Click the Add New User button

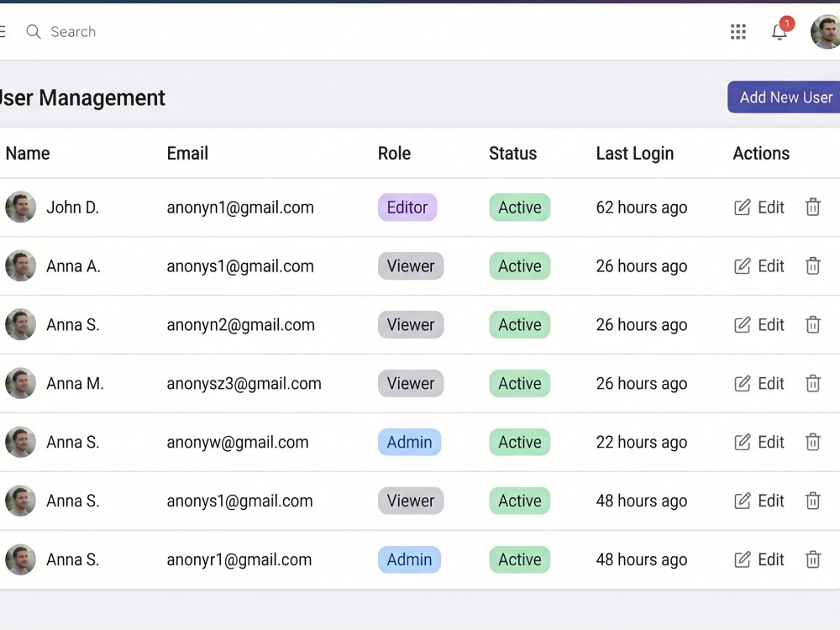tap(784, 97)
